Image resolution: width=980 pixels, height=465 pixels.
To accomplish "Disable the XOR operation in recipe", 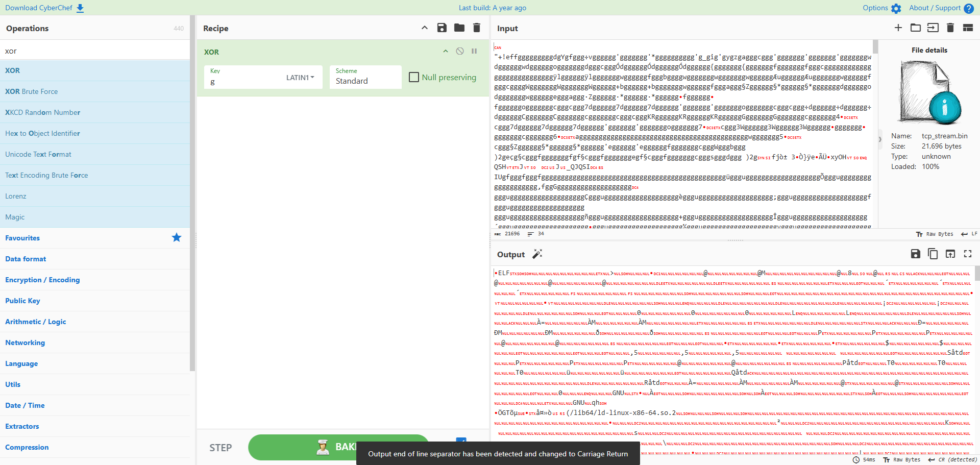I will (x=460, y=51).
